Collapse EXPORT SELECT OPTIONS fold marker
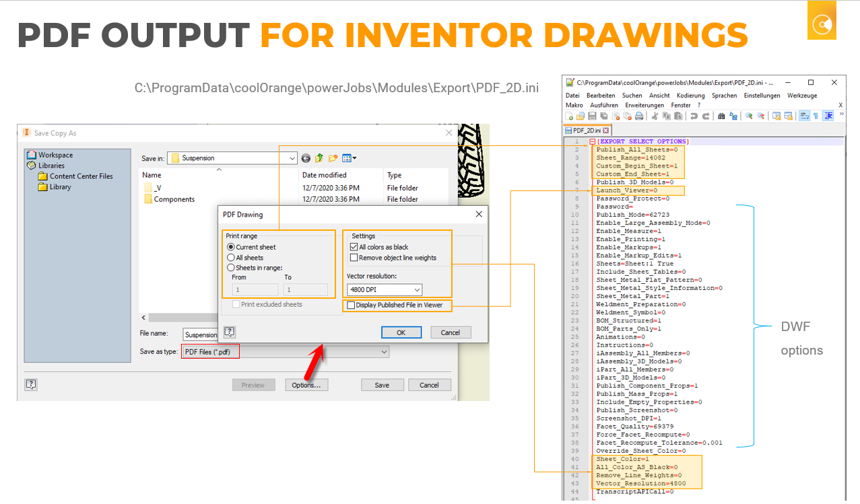 (593, 141)
